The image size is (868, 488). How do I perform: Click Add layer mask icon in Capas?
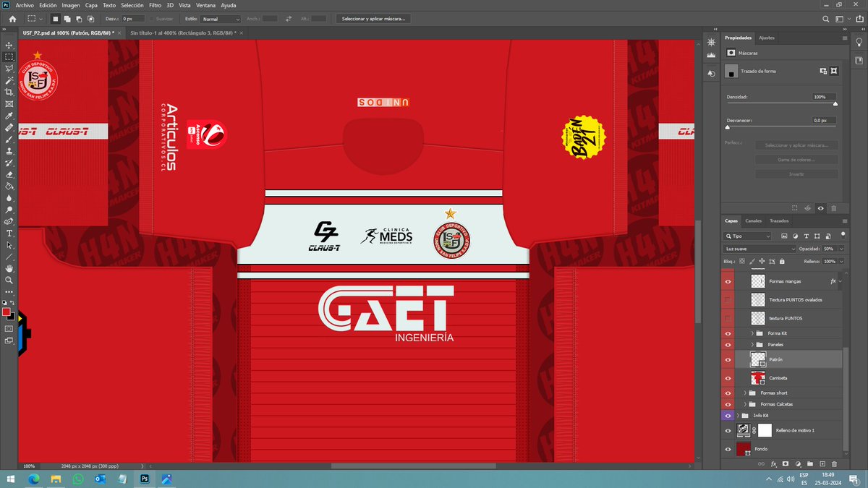click(785, 463)
